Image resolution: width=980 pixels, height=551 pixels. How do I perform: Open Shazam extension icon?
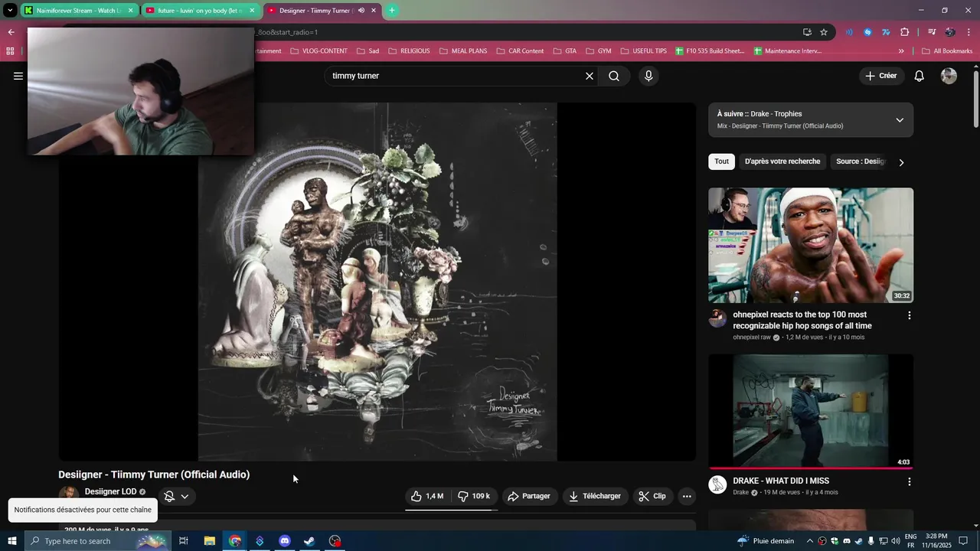(x=867, y=32)
